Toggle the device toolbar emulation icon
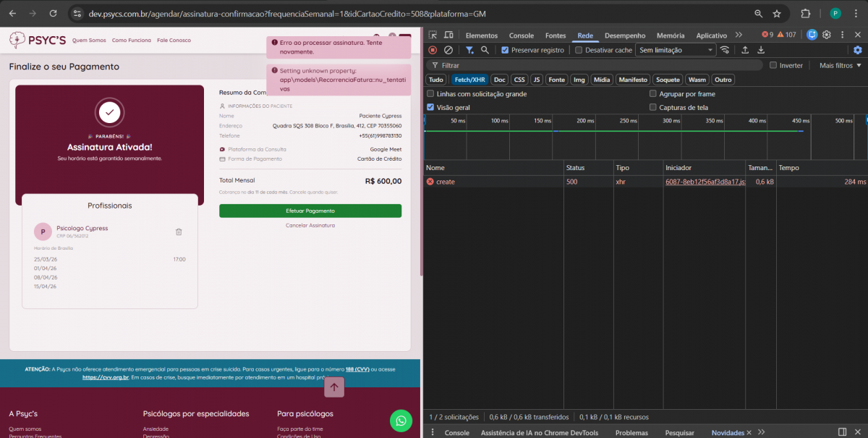The width and height of the screenshot is (868, 438). tap(448, 35)
